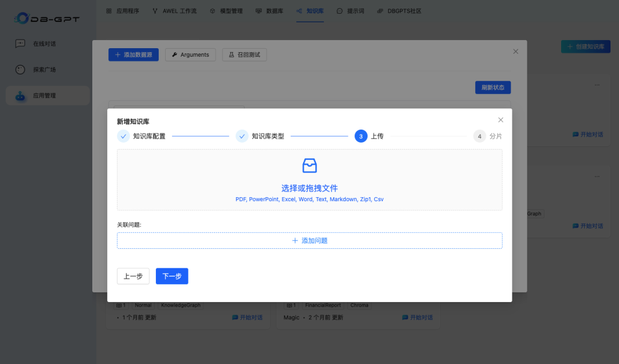Click the 数据库 database icon
Screen dimensions: 619x364
pos(258,10)
